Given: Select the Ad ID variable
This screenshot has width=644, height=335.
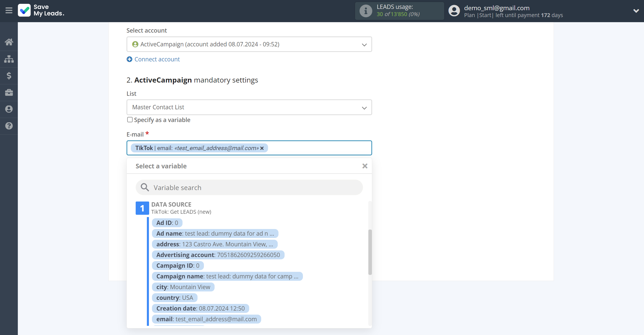Looking at the screenshot, I should 167,223.
